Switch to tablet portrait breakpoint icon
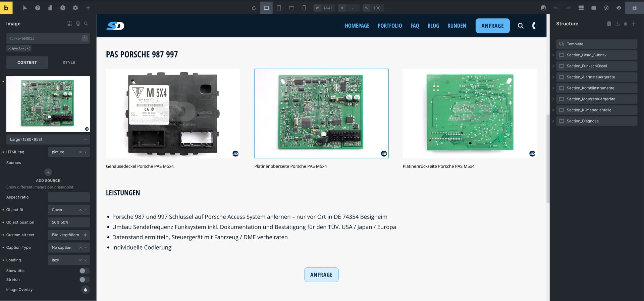The height and width of the screenshot is (301, 644). pyautogui.click(x=279, y=8)
